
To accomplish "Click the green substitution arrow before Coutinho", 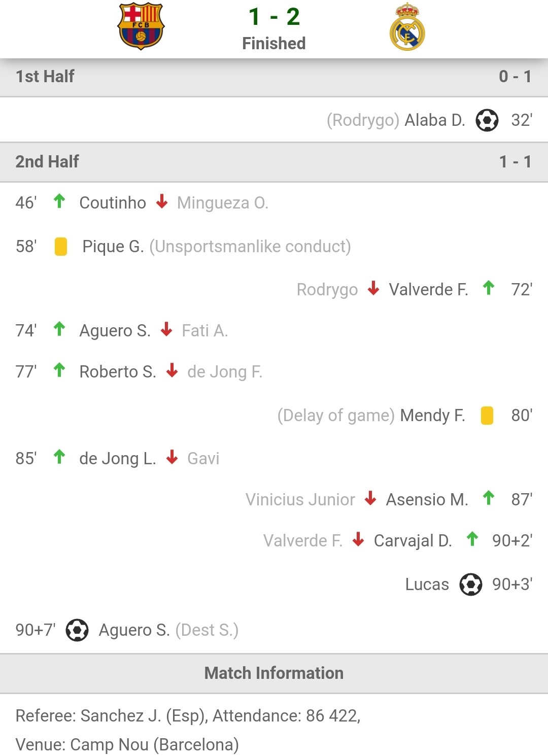I will pos(59,201).
